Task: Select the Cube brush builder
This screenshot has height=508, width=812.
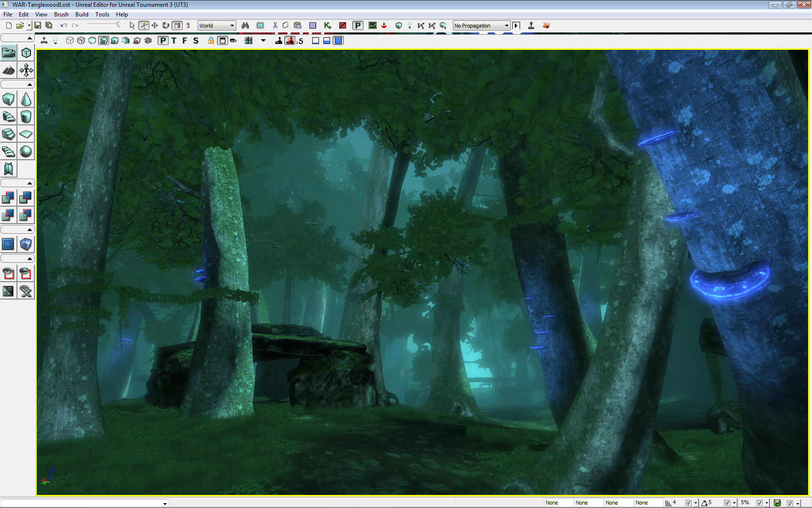Action: [x=9, y=100]
